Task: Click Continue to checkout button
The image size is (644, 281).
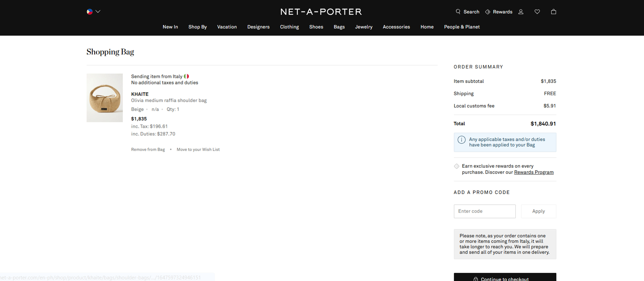Action: coord(505,277)
